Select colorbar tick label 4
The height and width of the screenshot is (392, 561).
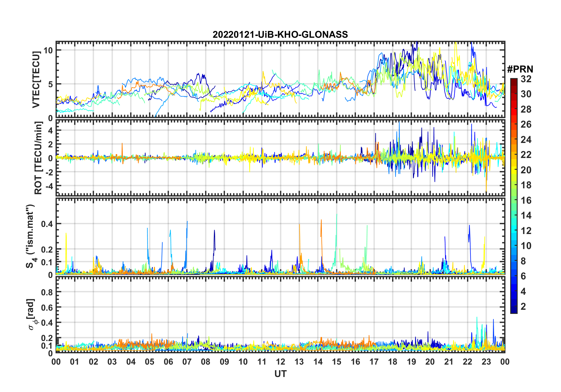pos(523,291)
